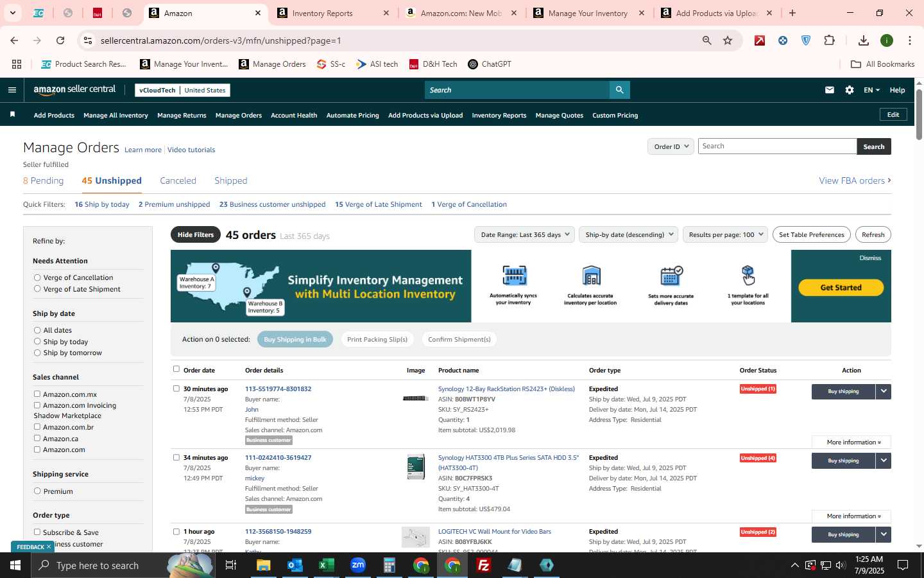This screenshot has width=924, height=578.
Task: Click the Amazon Seller Central logo
Action: click(x=74, y=90)
